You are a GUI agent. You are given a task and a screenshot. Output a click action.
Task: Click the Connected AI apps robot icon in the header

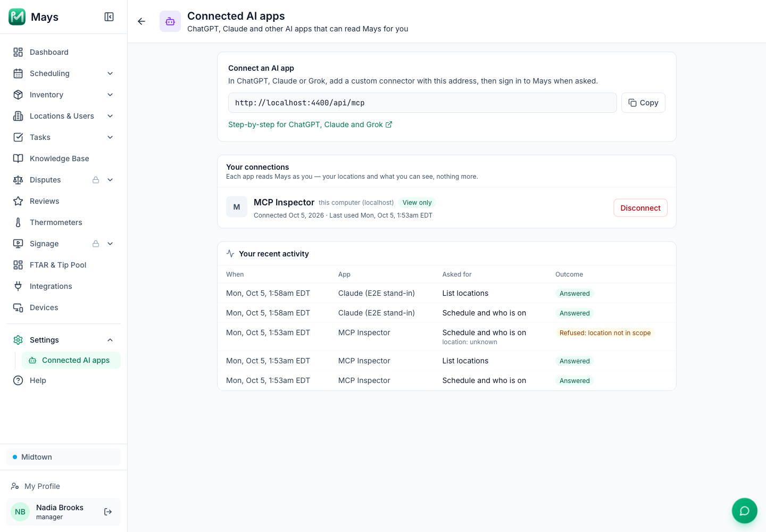170,21
